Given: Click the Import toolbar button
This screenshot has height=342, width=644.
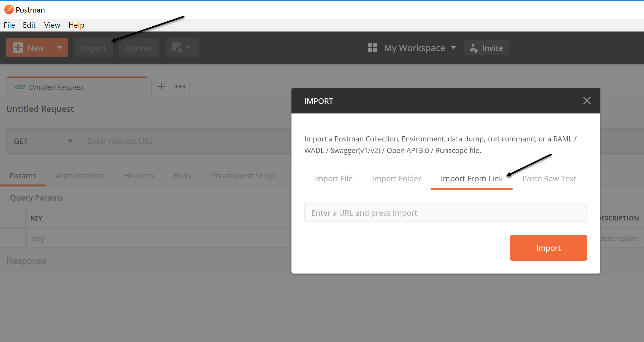Looking at the screenshot, I should tap(94, 48).
